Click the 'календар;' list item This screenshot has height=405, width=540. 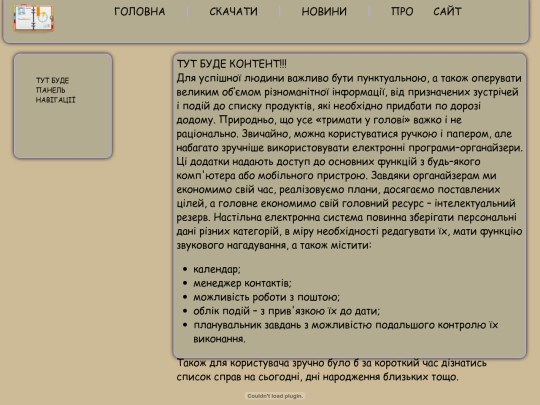217,269
